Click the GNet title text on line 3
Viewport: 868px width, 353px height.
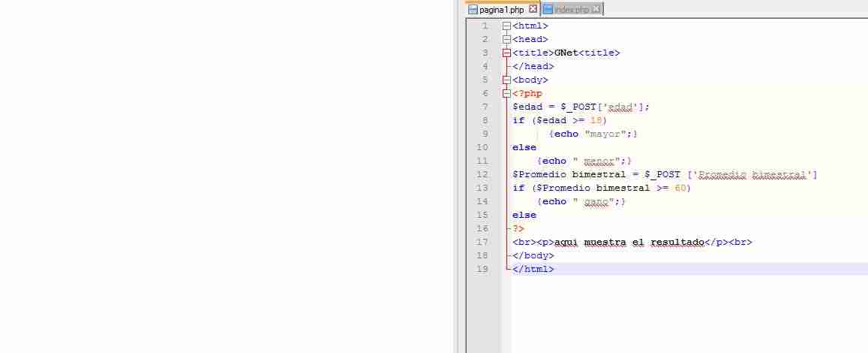pos(566,53)
